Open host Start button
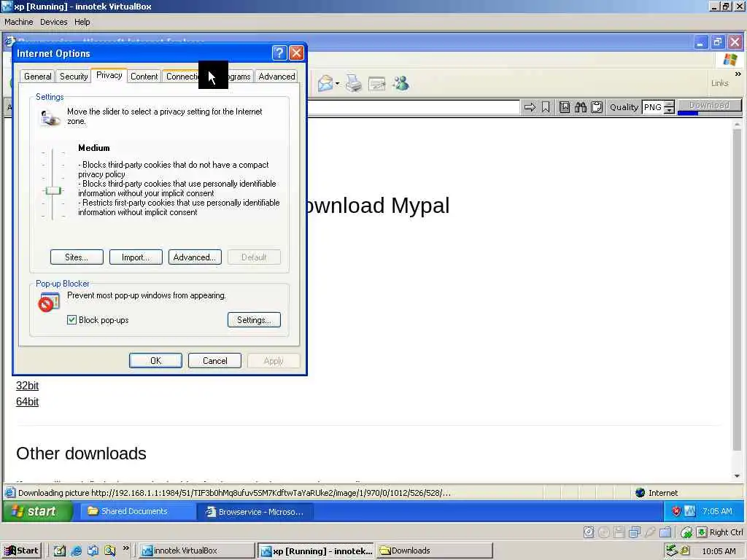Image resolution: width=747 pixels, height=560 pixels. pos(21,551)
